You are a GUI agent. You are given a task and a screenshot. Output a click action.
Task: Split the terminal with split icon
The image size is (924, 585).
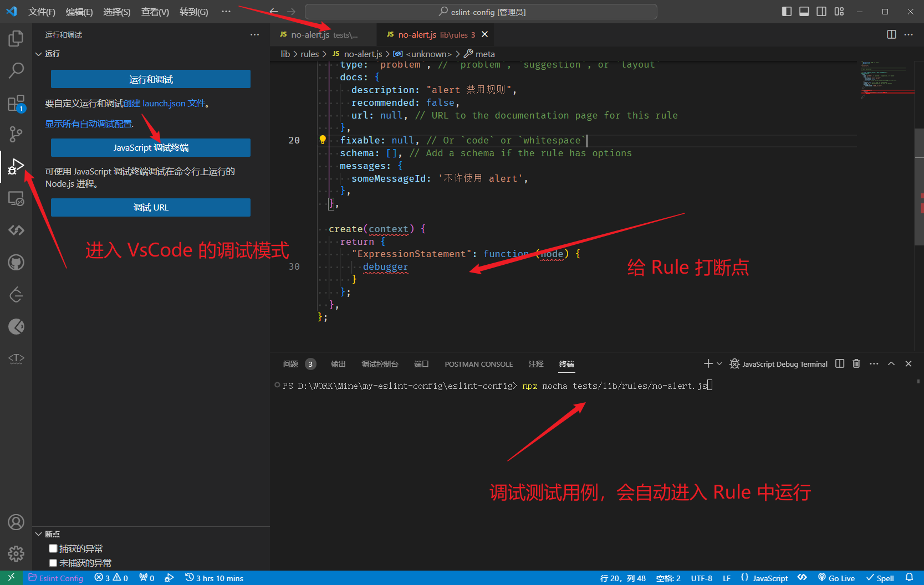[x=840, y=363]
